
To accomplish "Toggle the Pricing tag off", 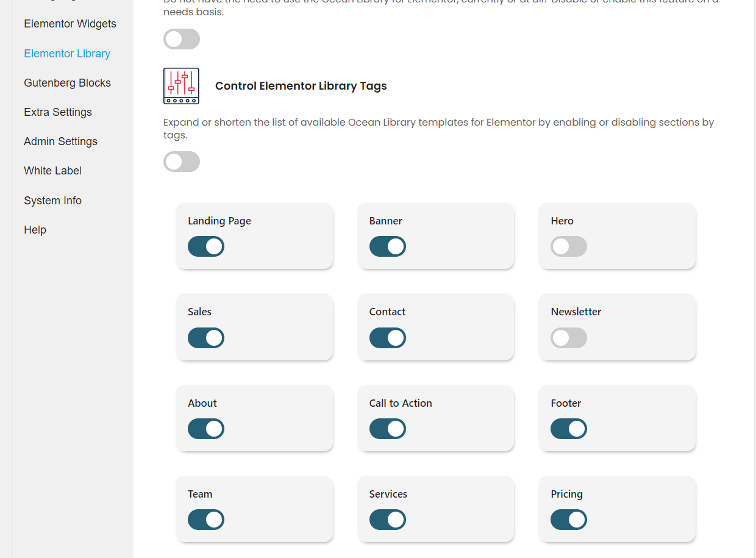I will point(569,520).
